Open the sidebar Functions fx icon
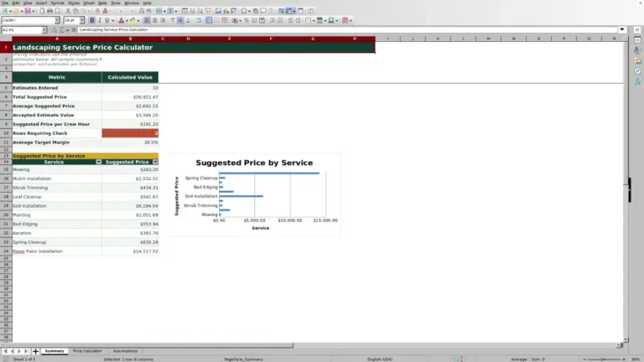This screenshot has width=644, height=362. click(x=637, y=81)
